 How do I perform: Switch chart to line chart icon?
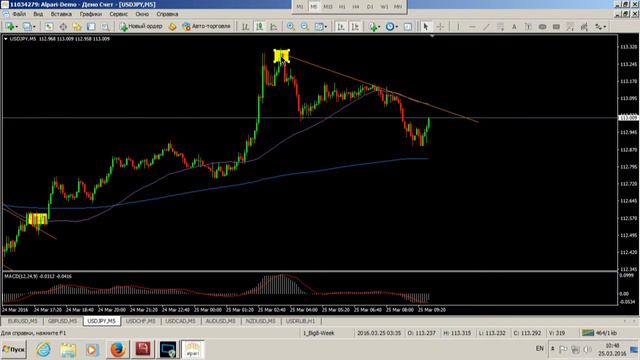274,27
